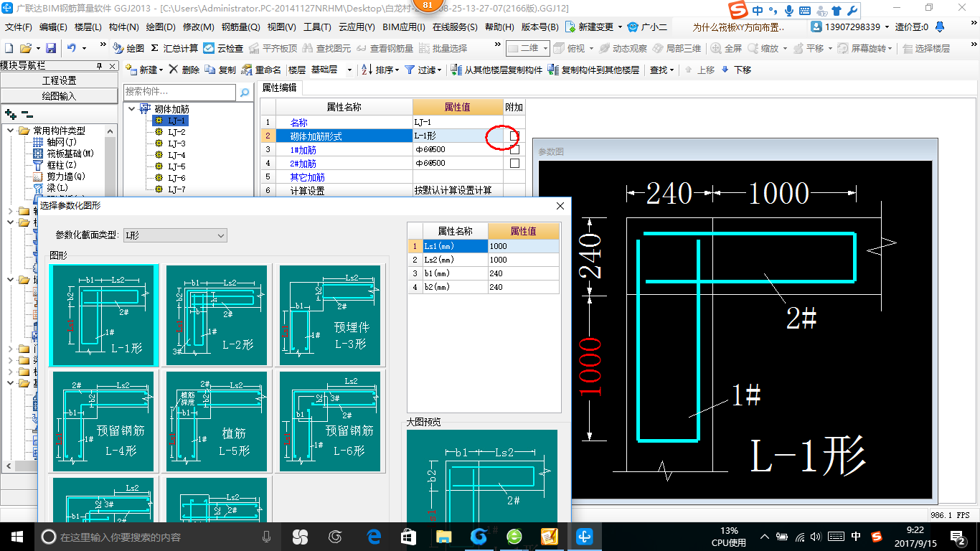Screen dimensions: 980x551
Task: Open the 云应用(Y) menu
Action: click(x=357, y=27)
